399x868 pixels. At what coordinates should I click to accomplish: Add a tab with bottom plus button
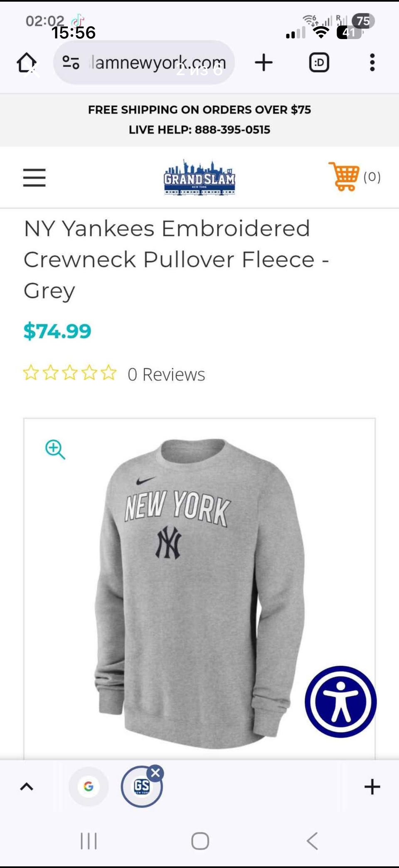pyautogui.click(x=372, y=787)
